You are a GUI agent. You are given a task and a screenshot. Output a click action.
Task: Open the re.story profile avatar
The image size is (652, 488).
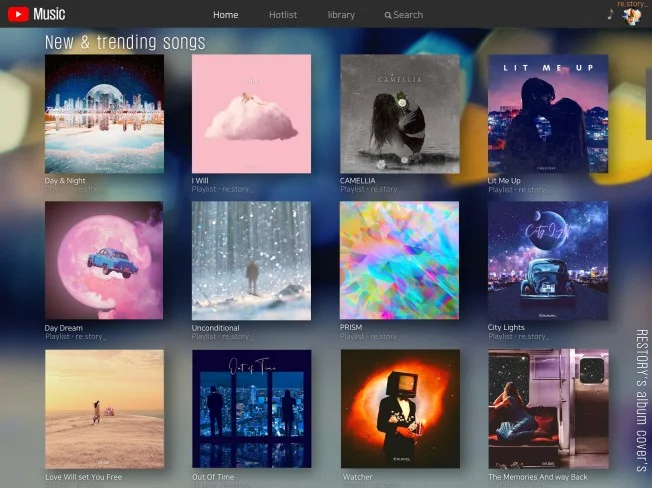(631, 16)
